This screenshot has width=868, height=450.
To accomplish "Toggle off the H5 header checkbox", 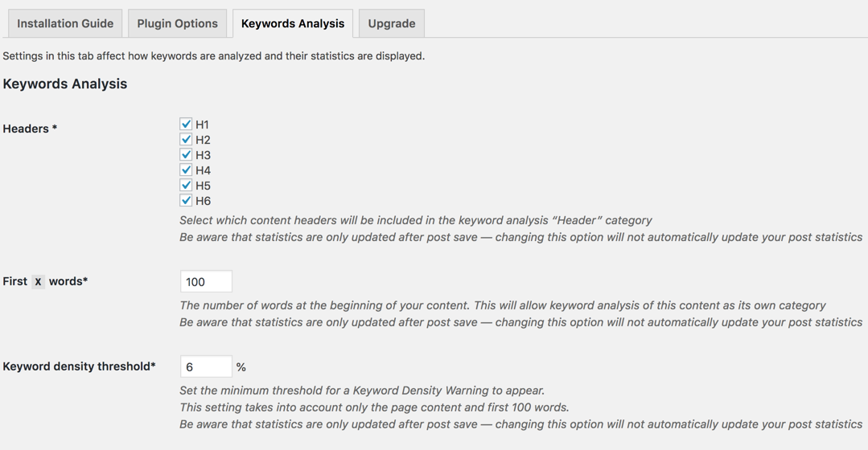I will pos(186,185).
